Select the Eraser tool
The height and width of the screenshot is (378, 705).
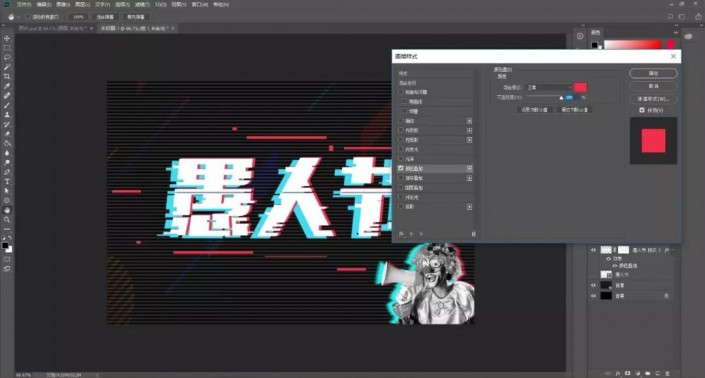click(7, 134)
